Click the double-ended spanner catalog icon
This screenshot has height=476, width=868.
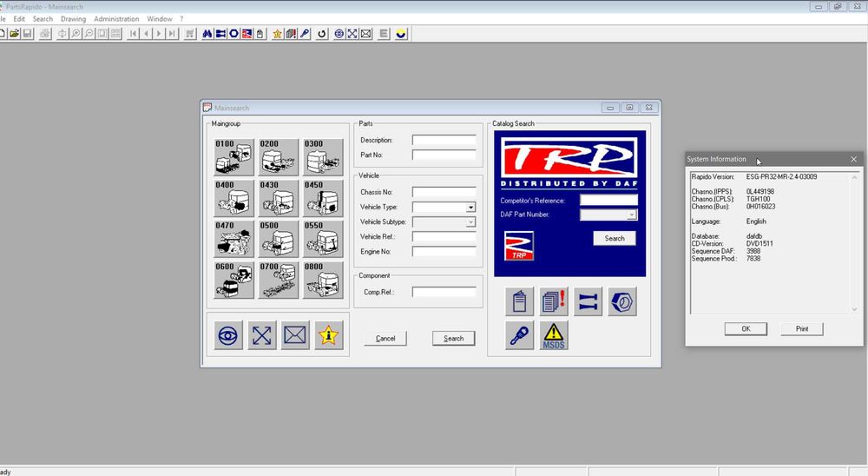pyautogui.click(x=588, y=302)
